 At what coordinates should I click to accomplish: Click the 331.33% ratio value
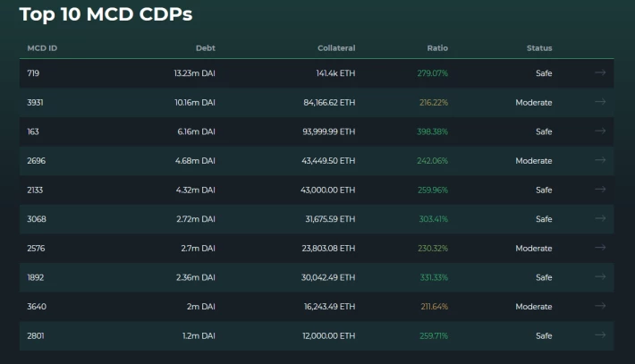point(434,277)
